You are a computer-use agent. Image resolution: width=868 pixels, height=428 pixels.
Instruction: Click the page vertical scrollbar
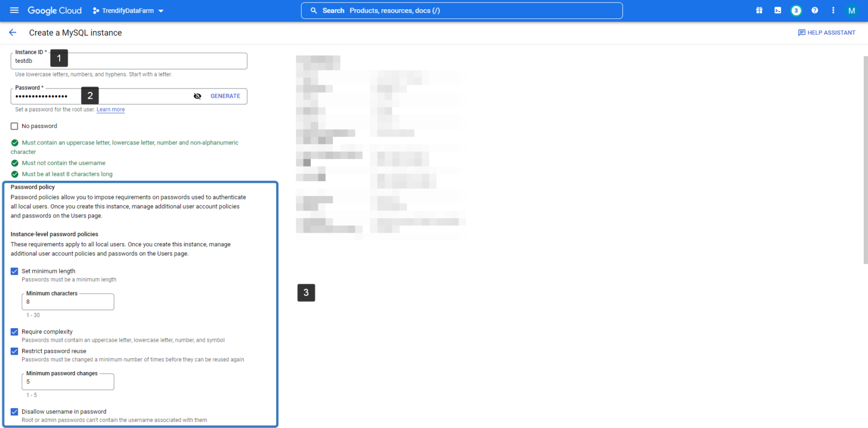click(865, 160)
